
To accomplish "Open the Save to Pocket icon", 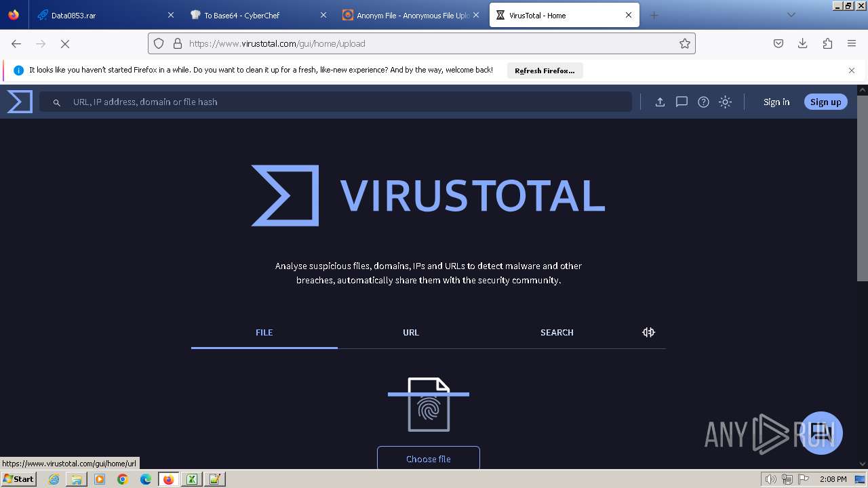I will (x=778, y=43).
